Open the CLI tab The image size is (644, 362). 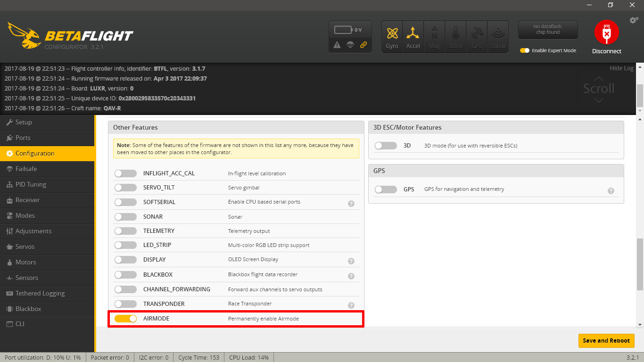(47, 324)
